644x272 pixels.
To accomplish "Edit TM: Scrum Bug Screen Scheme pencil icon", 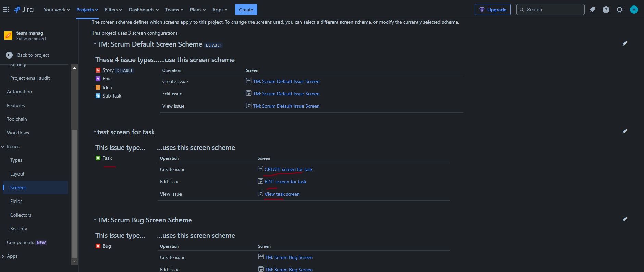I will (625, 219).
